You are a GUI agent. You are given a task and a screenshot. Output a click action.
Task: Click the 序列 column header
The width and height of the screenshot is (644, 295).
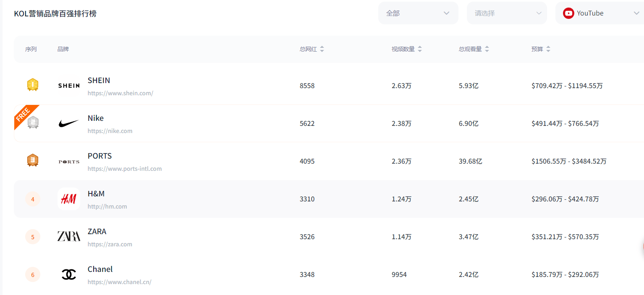pyautogui.click(x=31, y=49)
